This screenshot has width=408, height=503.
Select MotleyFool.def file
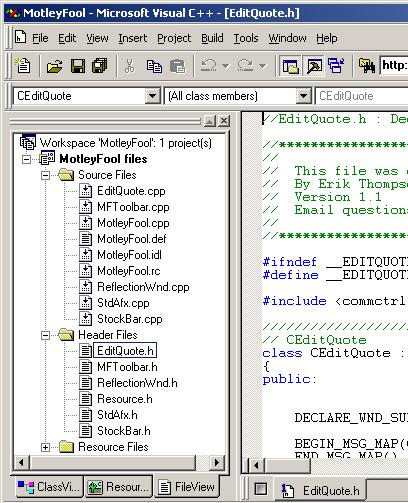[131, 239]
